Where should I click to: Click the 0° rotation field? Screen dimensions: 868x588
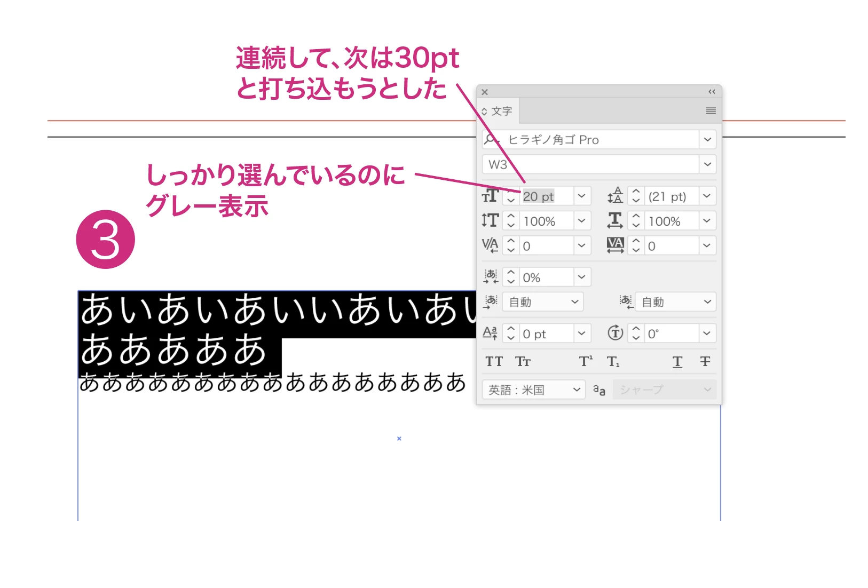672,334
